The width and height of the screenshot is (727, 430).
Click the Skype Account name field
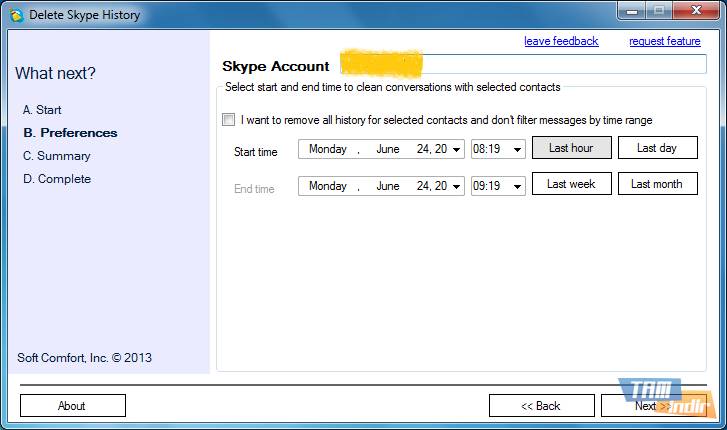pyautogui.click(x=522, y=65)
